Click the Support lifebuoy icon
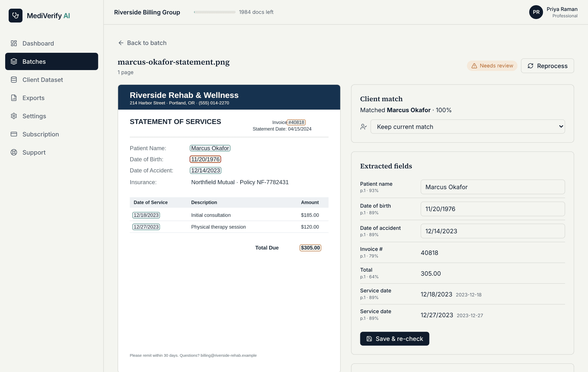 [14, 152]
